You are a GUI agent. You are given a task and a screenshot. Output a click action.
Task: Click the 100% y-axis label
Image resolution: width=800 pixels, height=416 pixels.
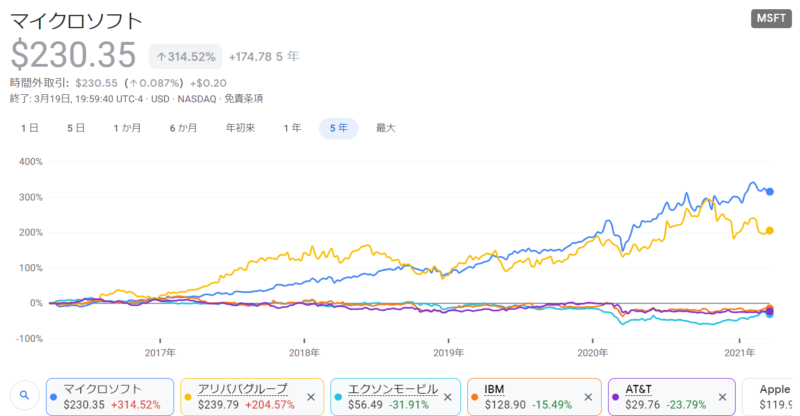pos(31,268)
